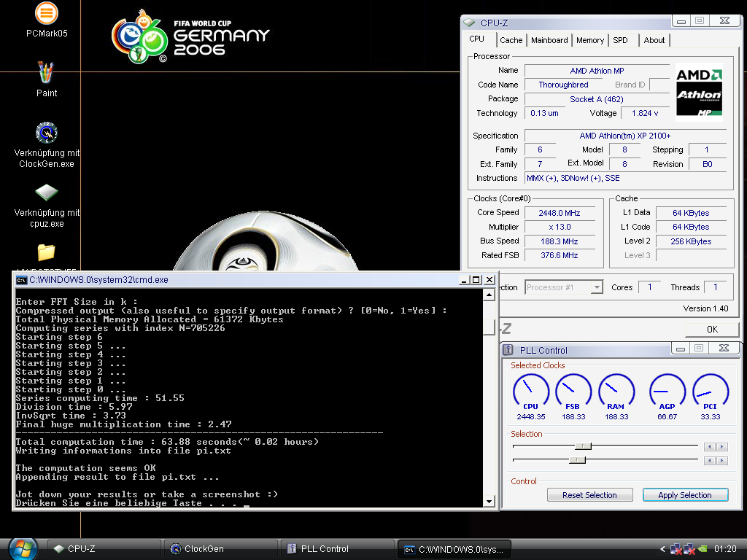Click the Threads count field

click(x=716, y=287)
